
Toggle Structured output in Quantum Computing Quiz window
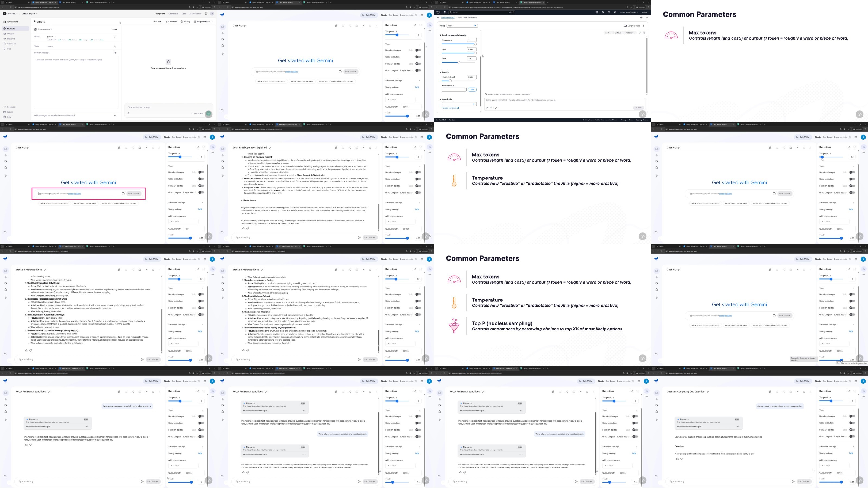pyautogui.click(x=852, y=416)
